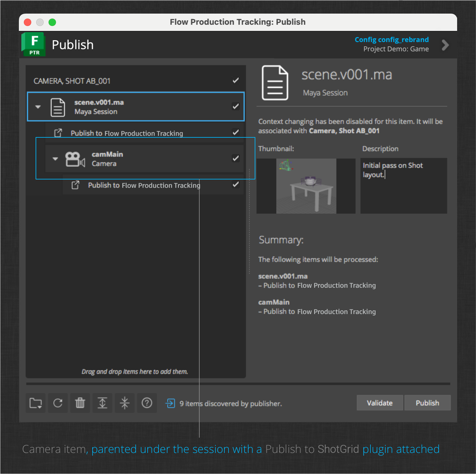This screenshot has height=474, width=476.
Task: Click the scene thumbnail preview image
Action: tap(306, 186)
